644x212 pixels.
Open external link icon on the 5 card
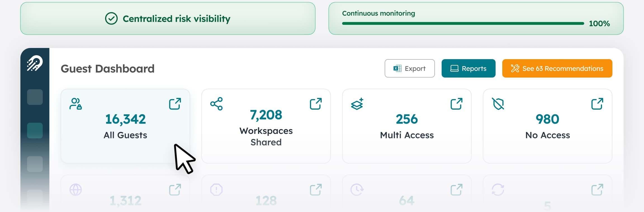pyautogui.click(x=597, y=190)
